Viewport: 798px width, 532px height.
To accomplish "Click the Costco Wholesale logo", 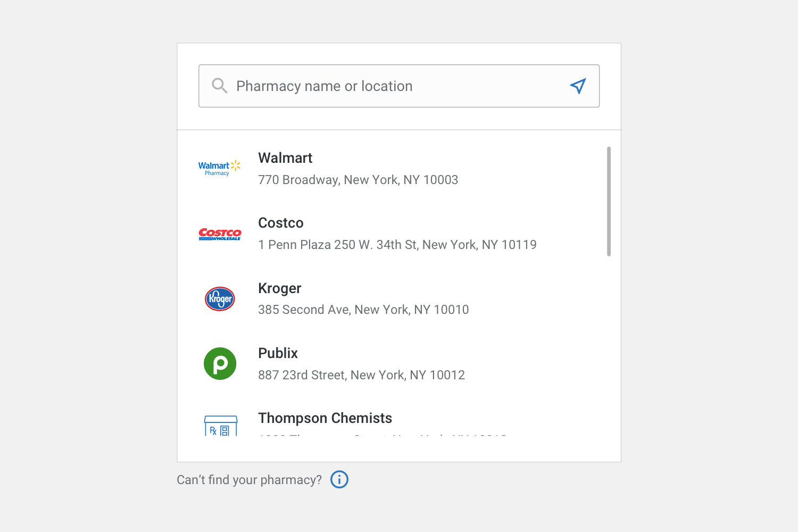I will (x=220, y=234).
